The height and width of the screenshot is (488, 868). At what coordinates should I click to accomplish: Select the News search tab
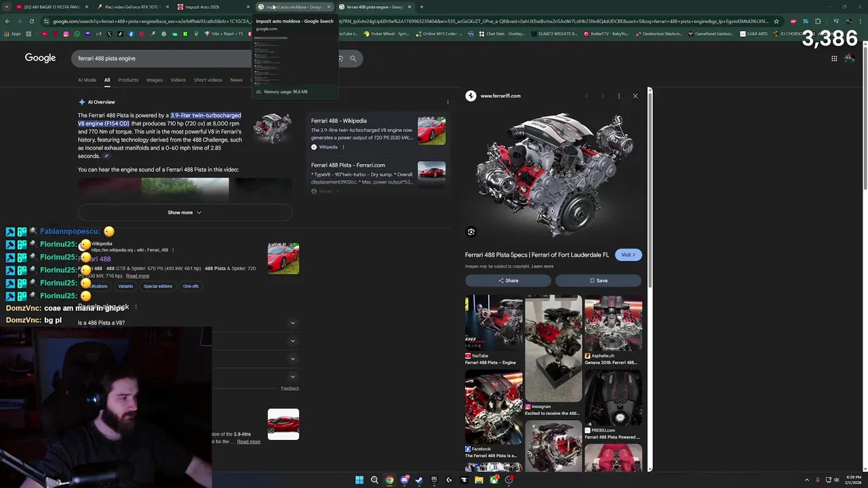pos(236,80)
